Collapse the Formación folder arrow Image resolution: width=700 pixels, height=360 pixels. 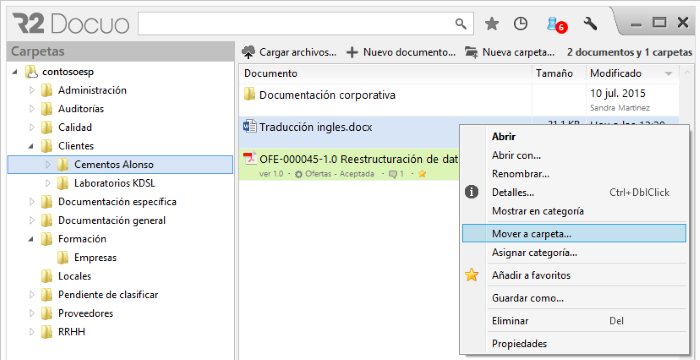tap(31, 239)
